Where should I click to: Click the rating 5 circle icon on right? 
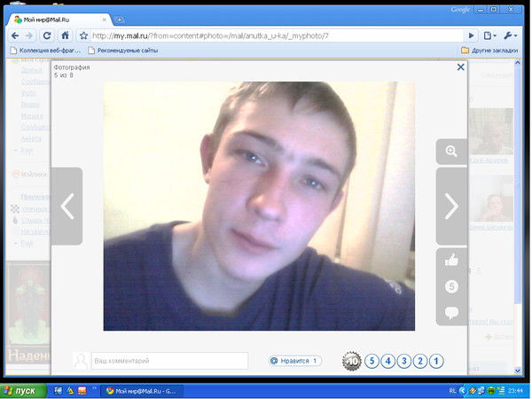(x=451, y=286)
